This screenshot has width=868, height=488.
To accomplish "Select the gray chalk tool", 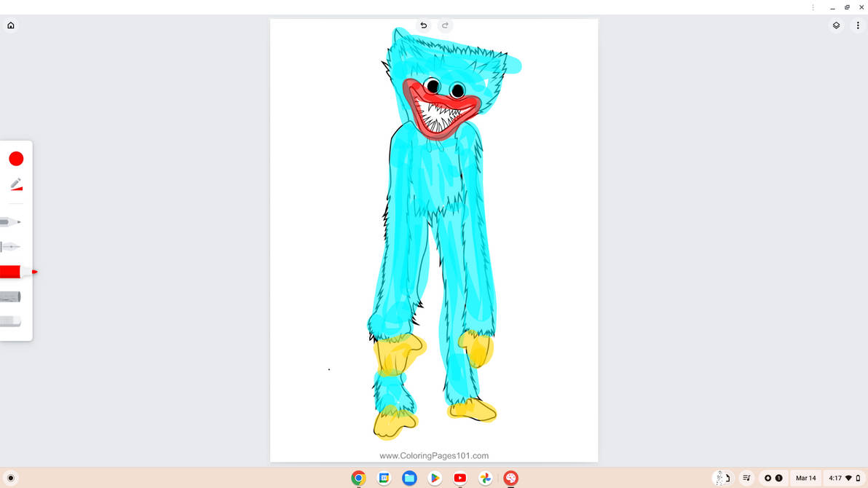I will coord(10,297).
